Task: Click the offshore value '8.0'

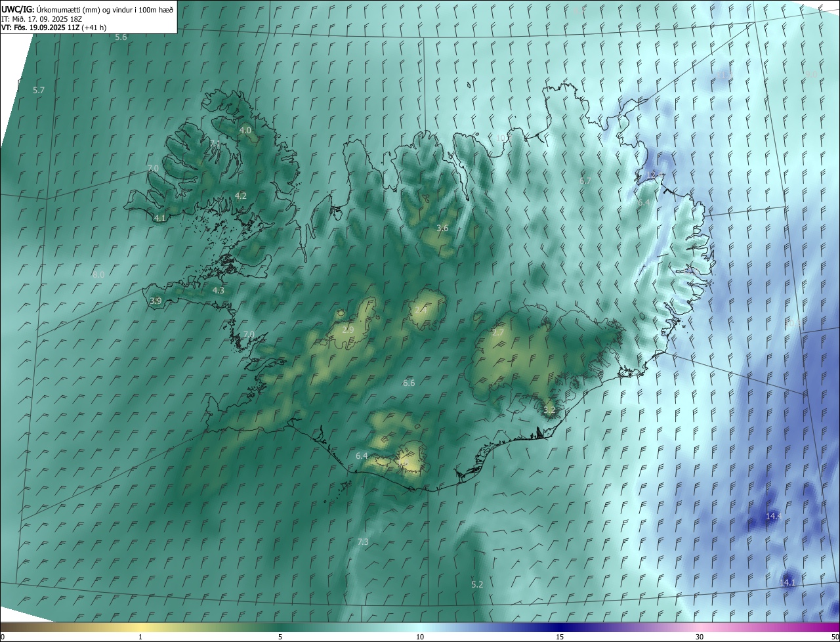Action: point(98,274)
